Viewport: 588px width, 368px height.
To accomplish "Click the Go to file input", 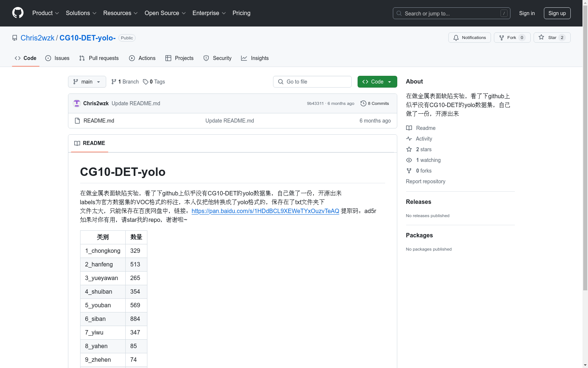I will [312, 82].
